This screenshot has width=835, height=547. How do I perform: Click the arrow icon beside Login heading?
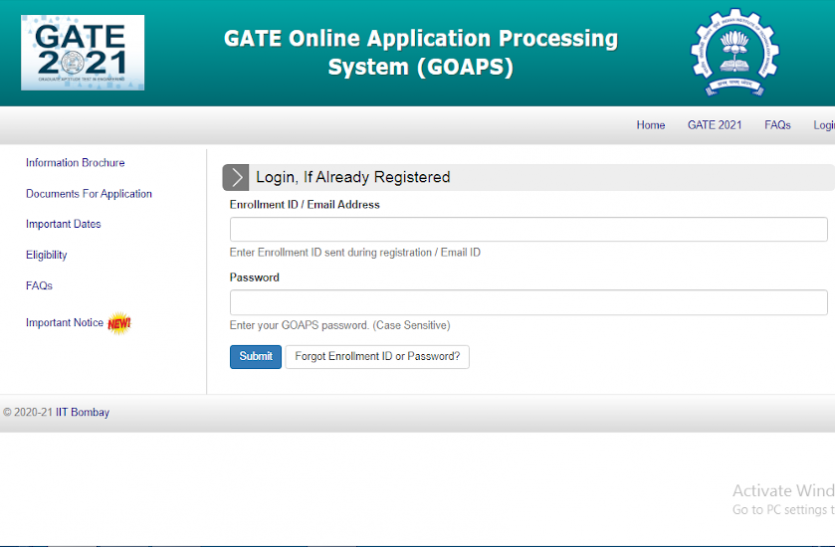tap(236, 177)
